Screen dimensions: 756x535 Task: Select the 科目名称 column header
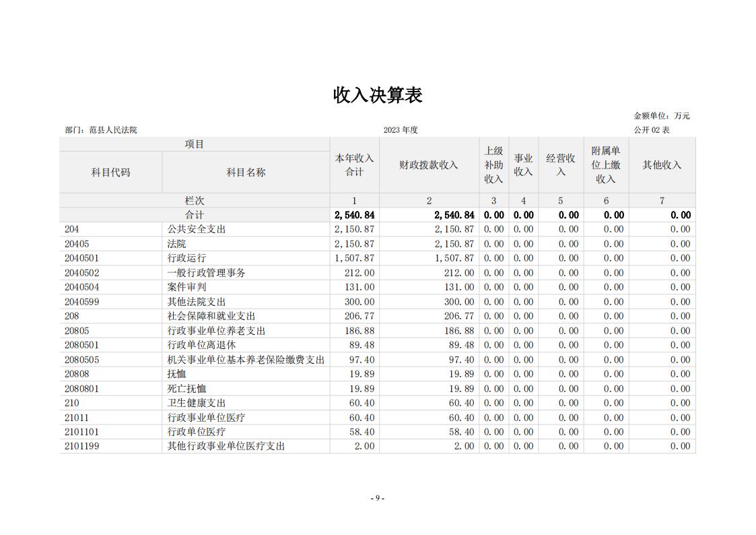[x=246, y=172]
